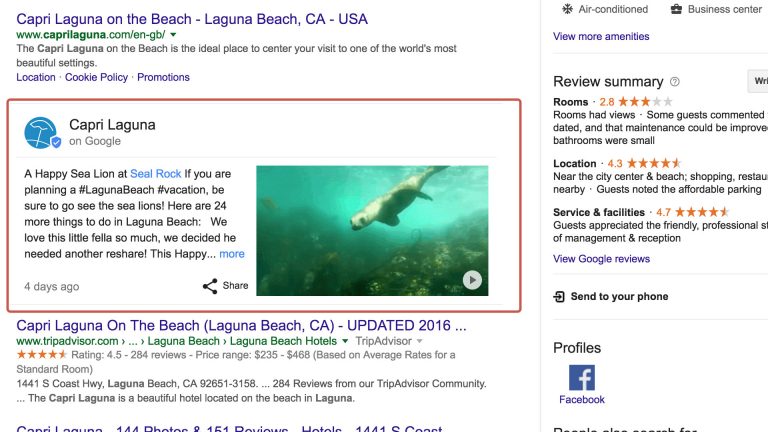This screenshot has height=432, width=768.
Task: Click the Air-conditioned snowflake icon
Action: [569, 9]
